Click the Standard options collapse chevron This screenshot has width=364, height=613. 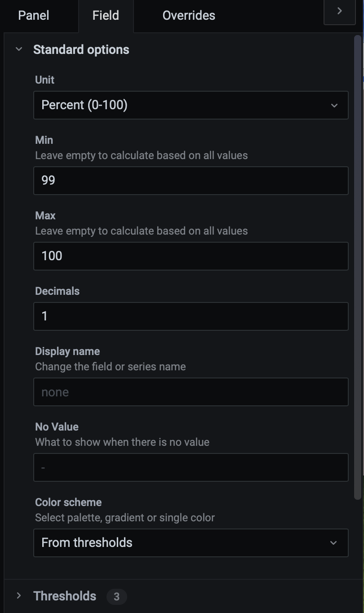point(18,49)
